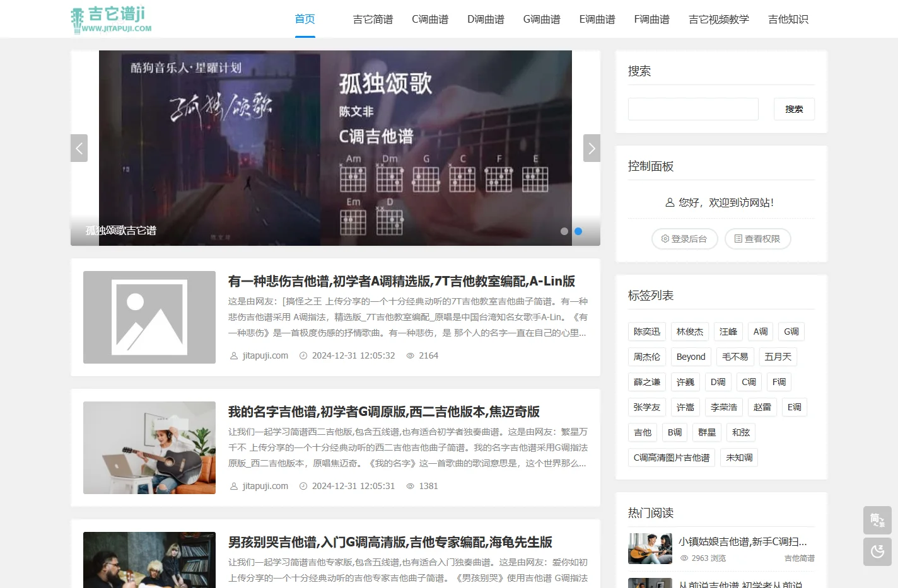898x588 pixels.
Task: Open thumbnail of 男孩别哭吉他谱 article
Action: (x=149, y=560)
